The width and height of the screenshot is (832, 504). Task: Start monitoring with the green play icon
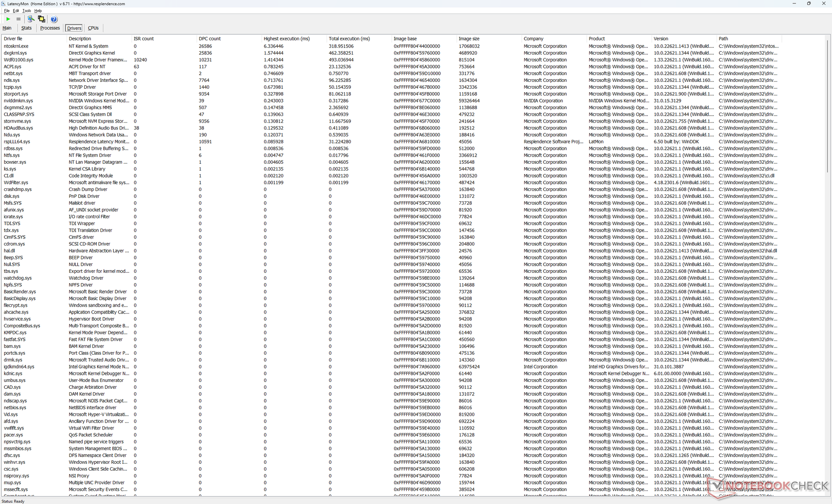(8, 19)
